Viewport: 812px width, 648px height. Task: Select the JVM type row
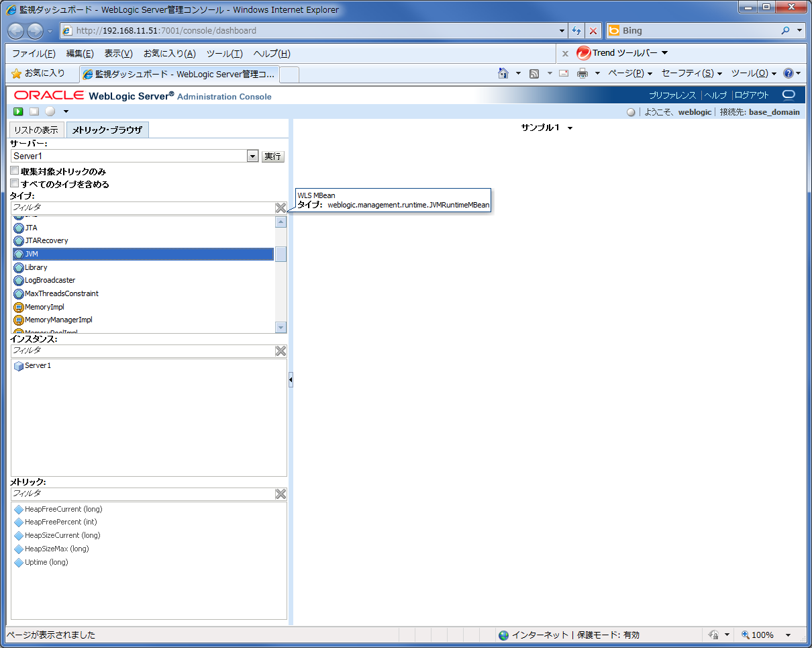143,254
